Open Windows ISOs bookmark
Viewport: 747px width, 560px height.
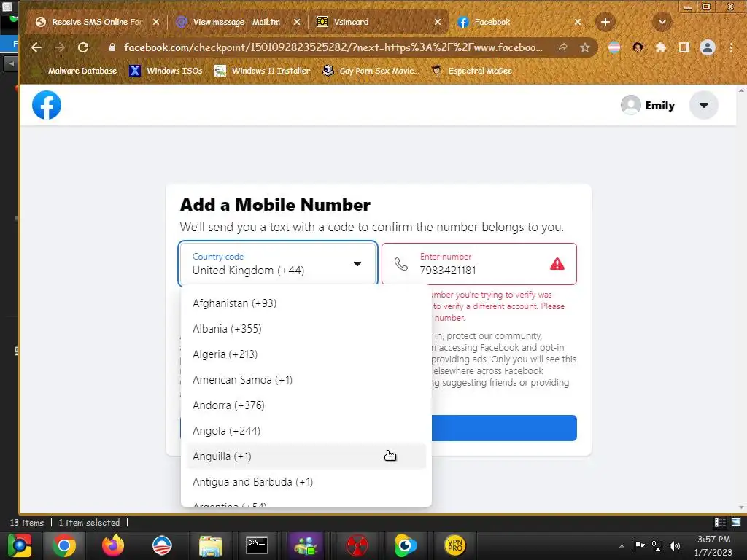[166, 71]
